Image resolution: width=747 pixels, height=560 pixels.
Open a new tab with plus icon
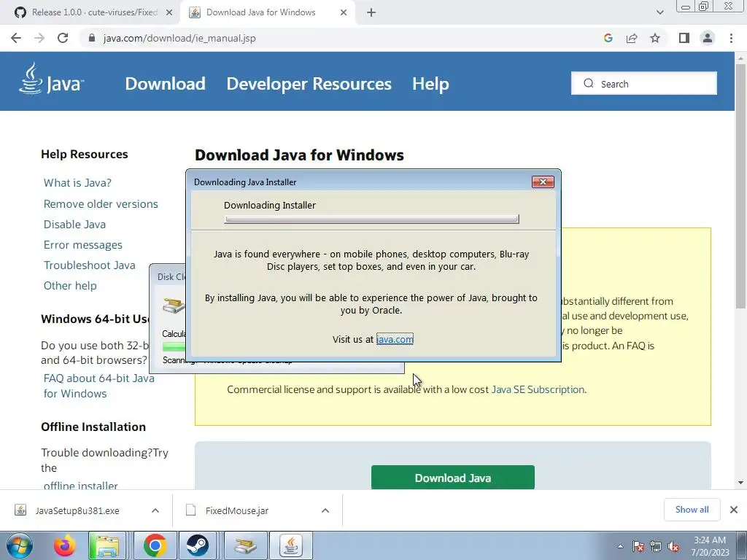[371, 12]
